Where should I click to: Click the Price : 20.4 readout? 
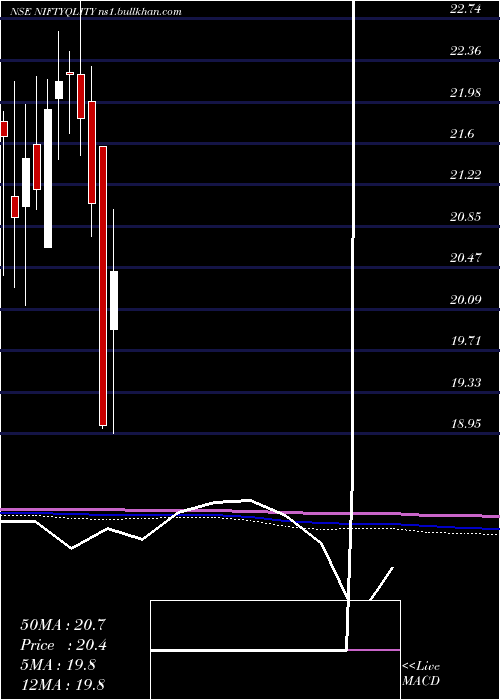point(64,645)
